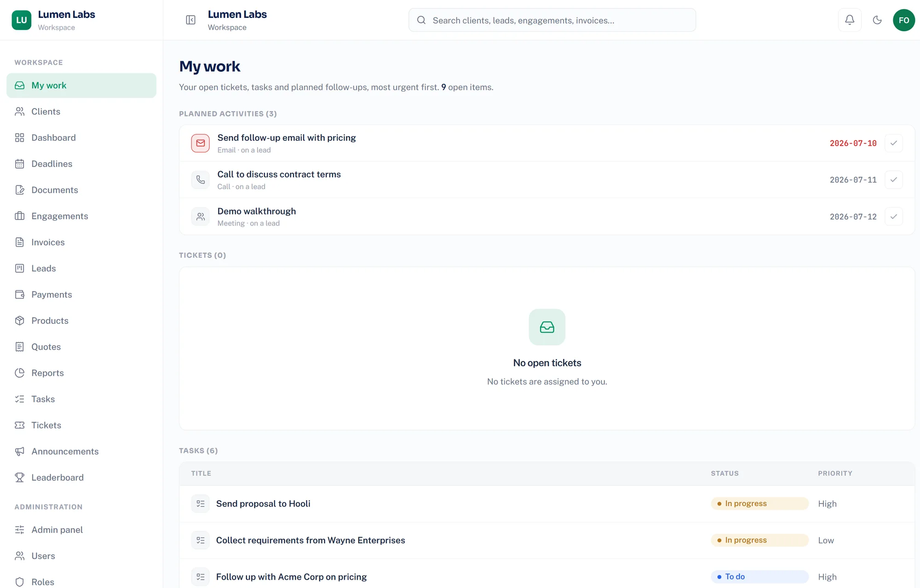920x588 pixels.
Task: Click the Quotes receipt icon
Action: coord(19,347)
